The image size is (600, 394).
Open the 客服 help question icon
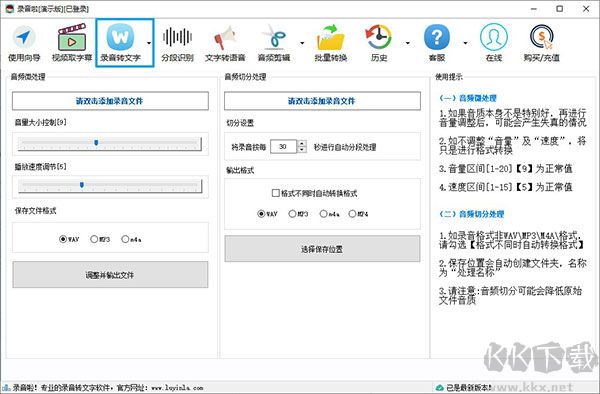tap(437, 43)
